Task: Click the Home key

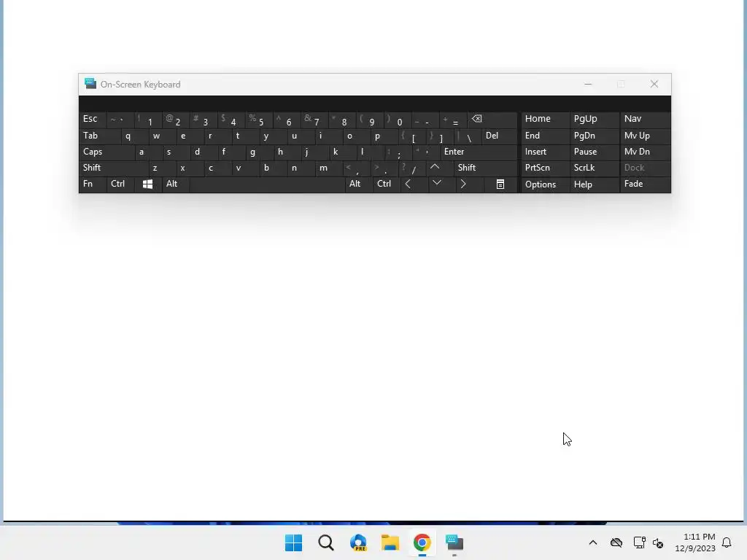Action: point(545,119)
